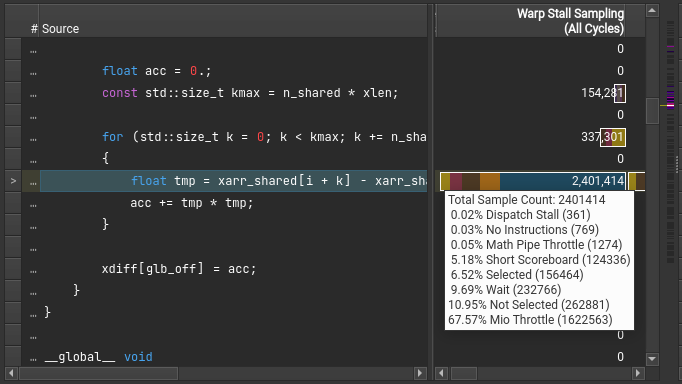Click 'Total Sample Count: 2401414' in tooltip

click(x=527, y=200)
